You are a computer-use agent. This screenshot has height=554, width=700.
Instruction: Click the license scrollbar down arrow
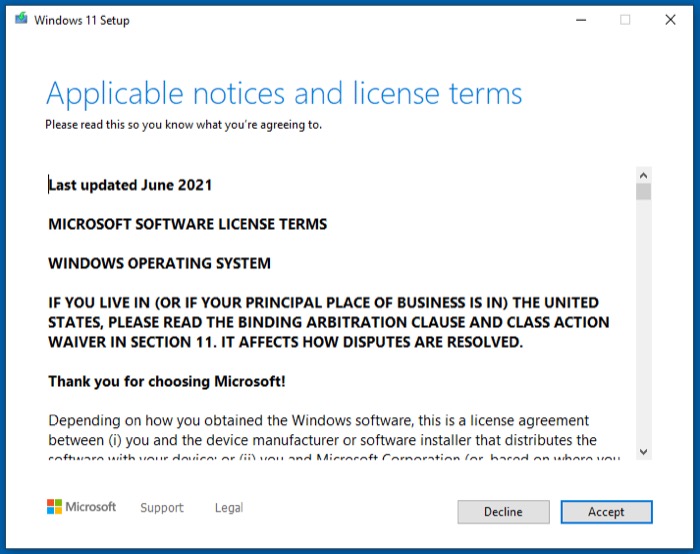click(643, 452)
